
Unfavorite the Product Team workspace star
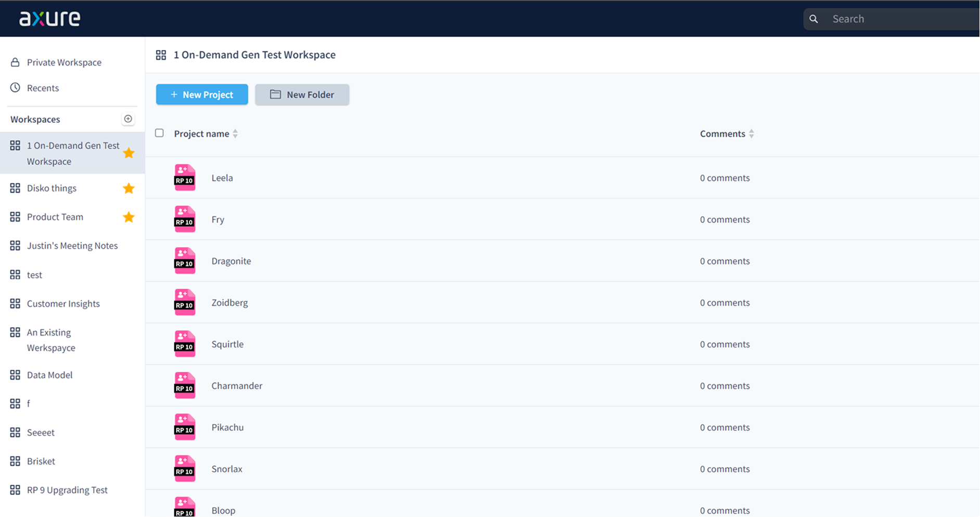click(129, 217)
